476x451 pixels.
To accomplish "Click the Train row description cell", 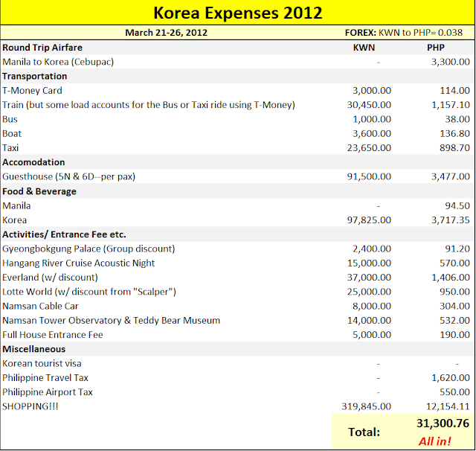I will (149, 105).
